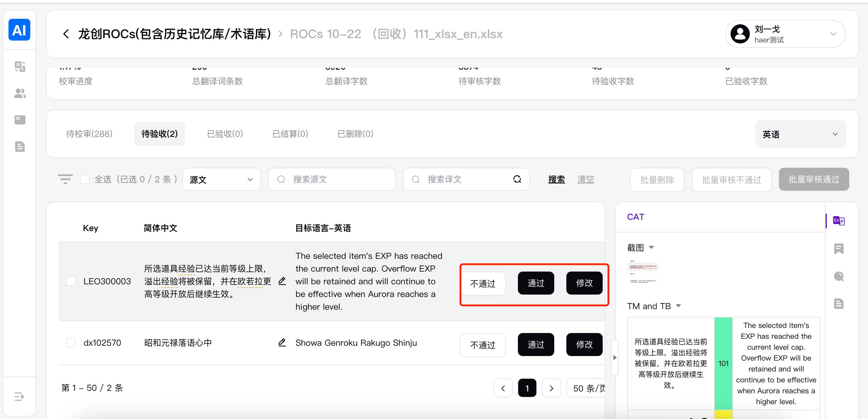Open the bookmark icon in CAT sidebar
868x419 pixels.
(x=838, y=249)
